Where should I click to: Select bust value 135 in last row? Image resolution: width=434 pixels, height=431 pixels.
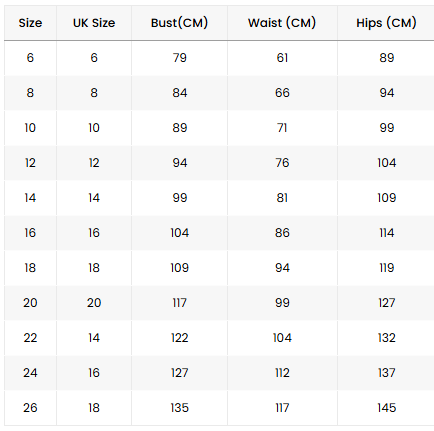[x=180, y=408]
